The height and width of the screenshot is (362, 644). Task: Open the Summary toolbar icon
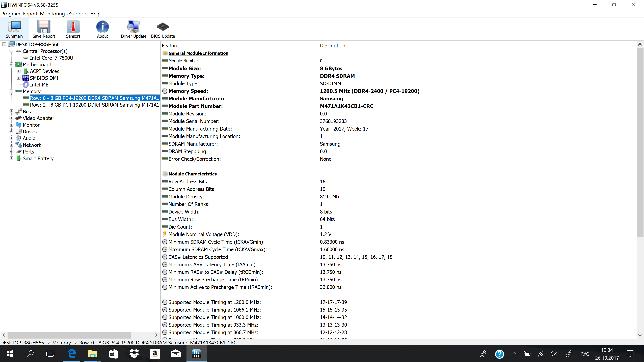(x=14, y=29)
